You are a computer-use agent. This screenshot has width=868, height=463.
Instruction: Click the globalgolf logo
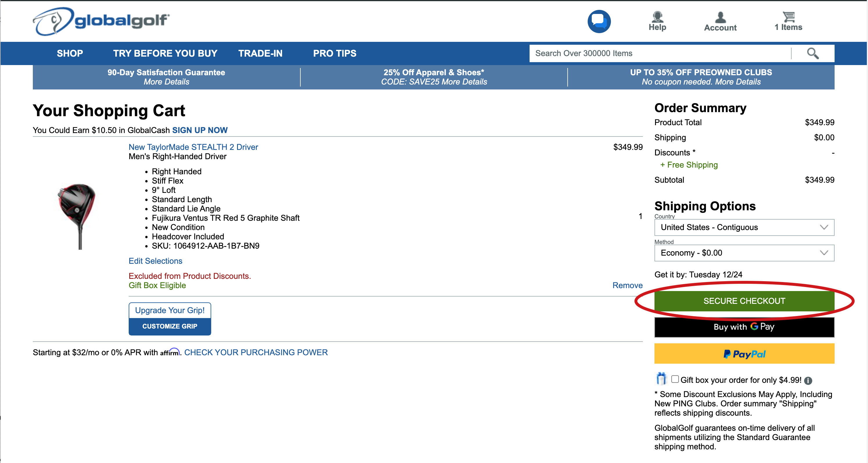(101, 21)
